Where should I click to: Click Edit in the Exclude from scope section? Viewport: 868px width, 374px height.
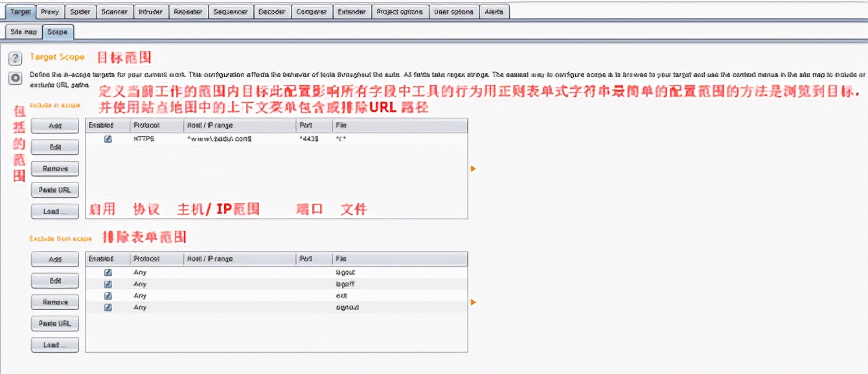[55, 281]
